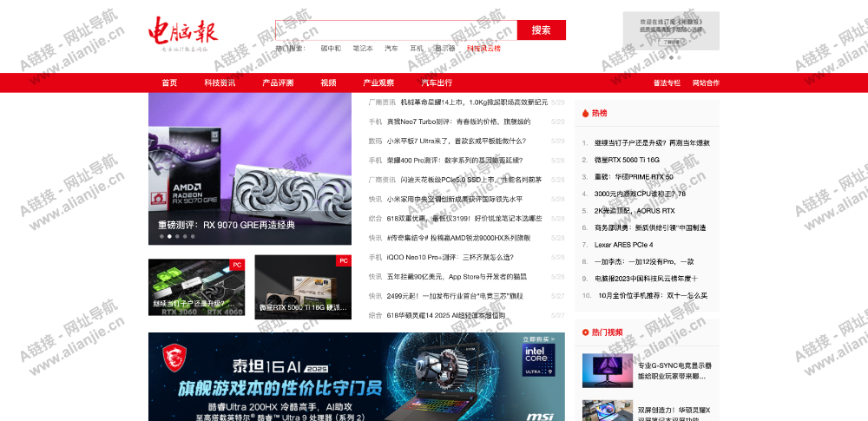Click the 立即购买 link on the MSI banner
This screenshot has height=421, width=868.
(539, 339)
